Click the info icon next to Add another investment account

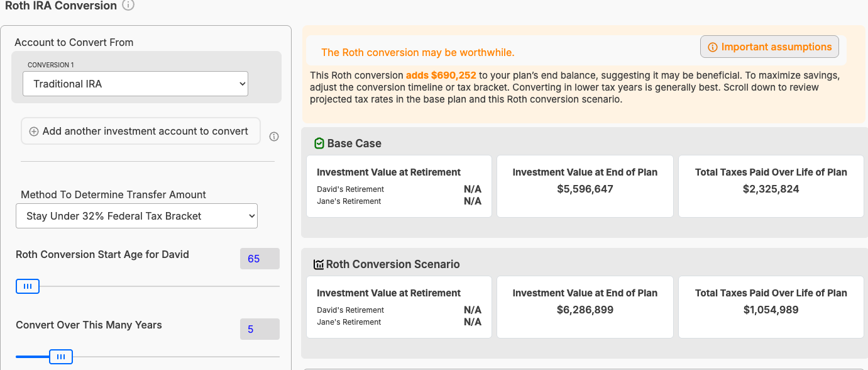(274, 137)
